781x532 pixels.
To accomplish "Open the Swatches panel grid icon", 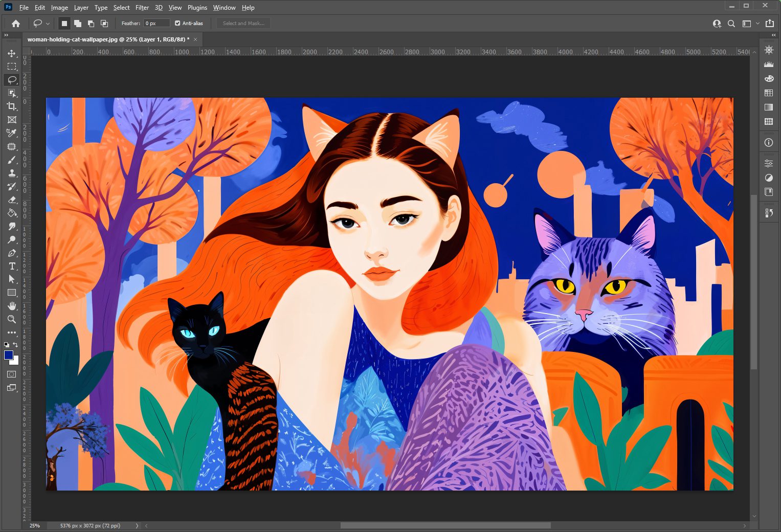I will coord(768,93).
